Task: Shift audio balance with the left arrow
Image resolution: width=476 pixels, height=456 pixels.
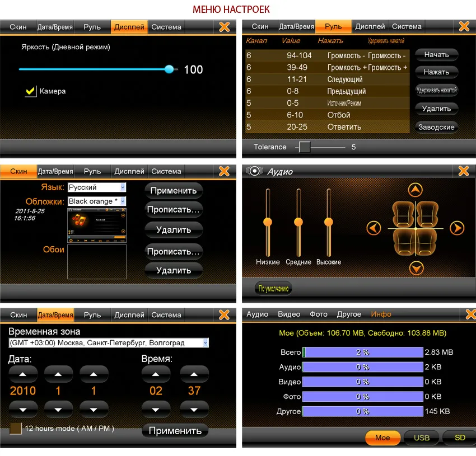Action: click(374, 228)
